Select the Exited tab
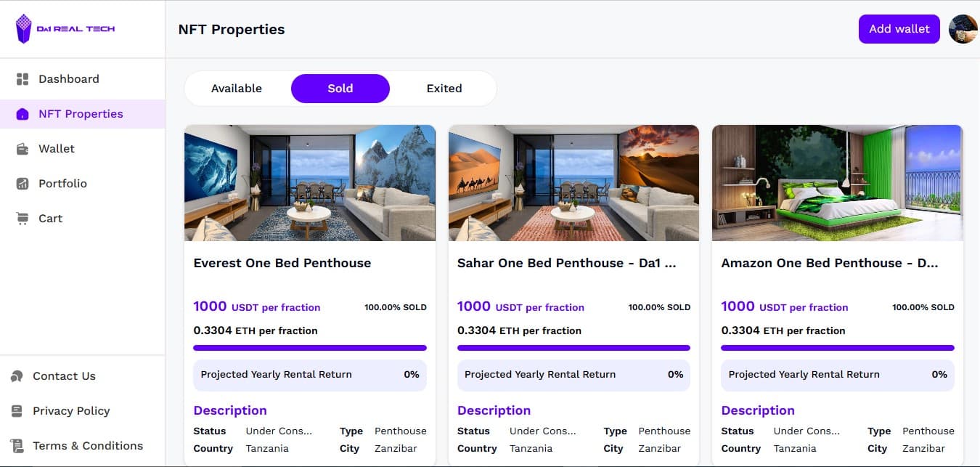 tap(444, 88)
